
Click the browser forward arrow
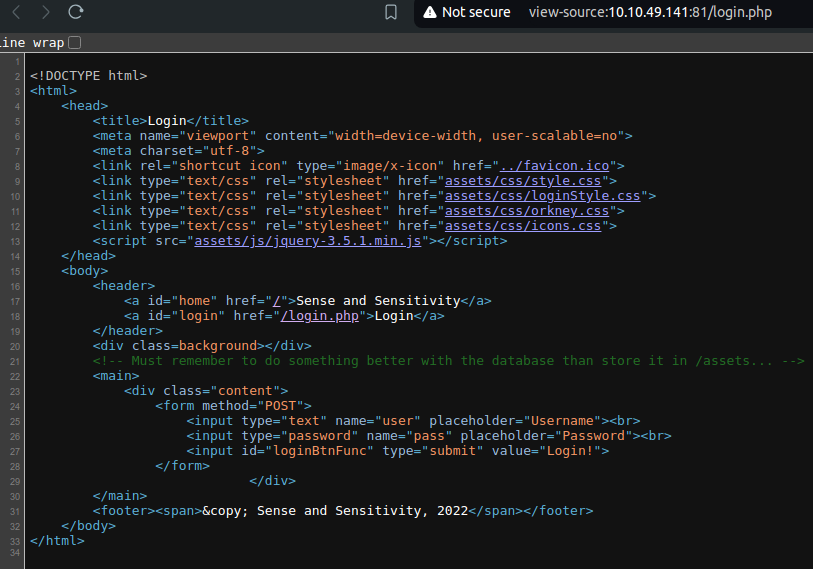[x=45, y=12]
